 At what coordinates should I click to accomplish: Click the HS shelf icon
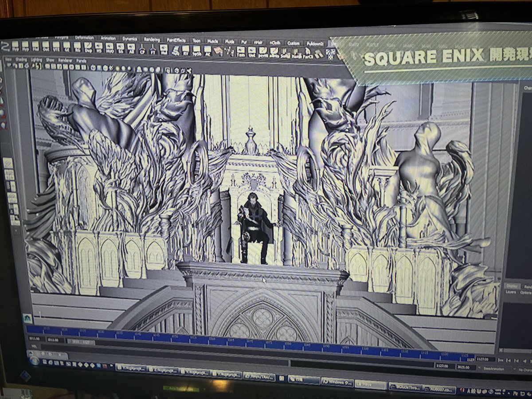coord(99,47)
